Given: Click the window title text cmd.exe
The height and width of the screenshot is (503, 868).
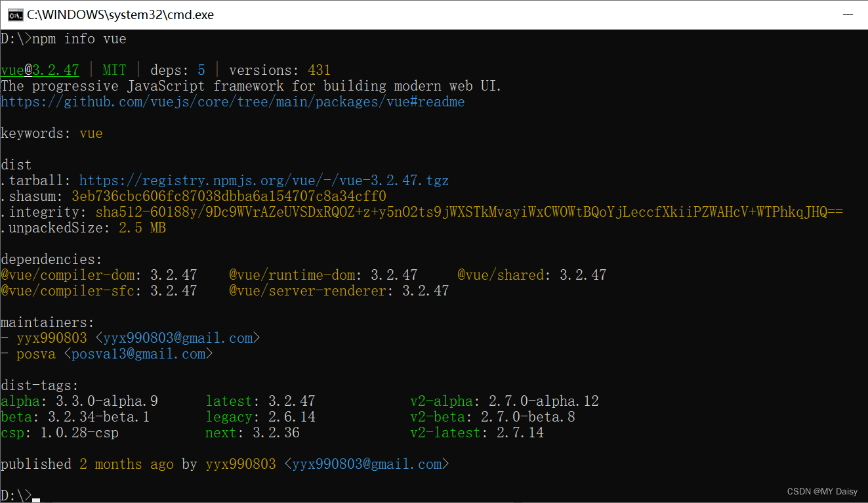Looking at the screenshot, I should 120,14.
